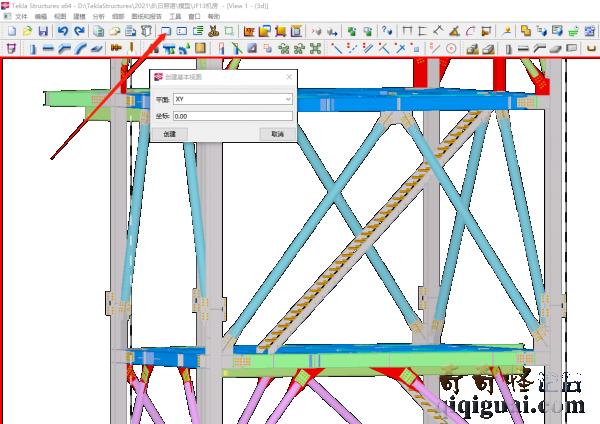The height and width of the screenshot is (424, 600).
Task: Open the 帮助 menu
Action: pyautogui.click(x=214, y=16)
